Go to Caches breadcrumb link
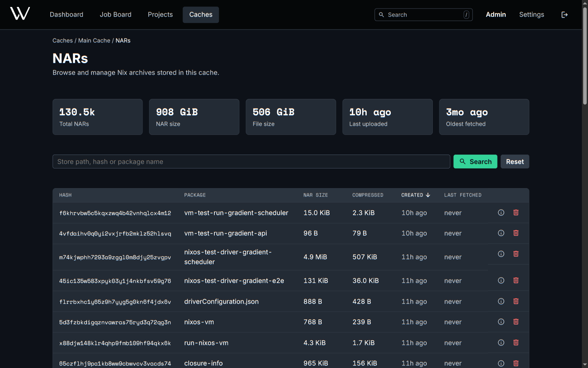Viewport: 588px width, 368px height. [62, 40]
